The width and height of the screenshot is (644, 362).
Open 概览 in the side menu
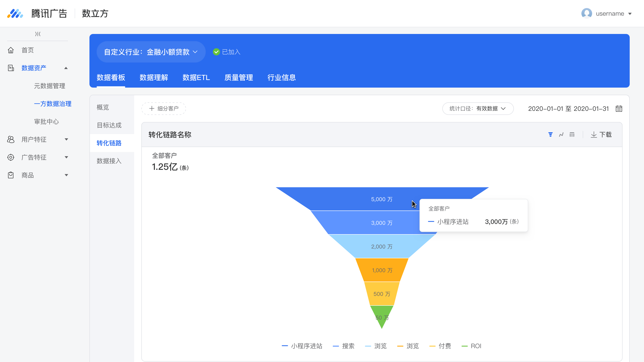[x=112, y=107]
